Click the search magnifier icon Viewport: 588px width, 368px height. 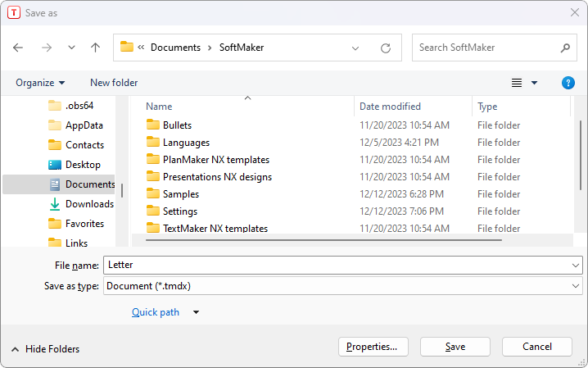pyautogui.click(x=565, y=48)
